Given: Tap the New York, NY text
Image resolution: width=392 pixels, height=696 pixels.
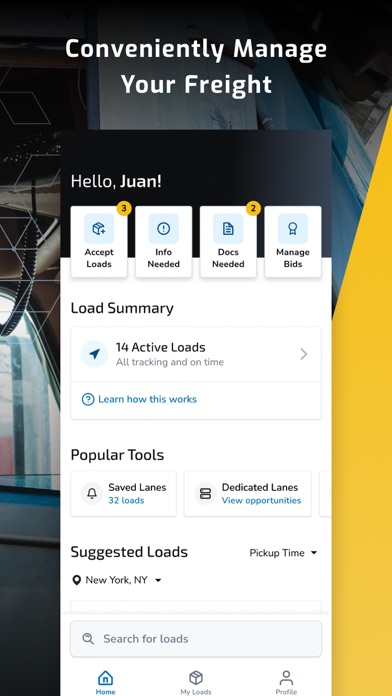Looking at the screenshot, I should coord(116,580).
